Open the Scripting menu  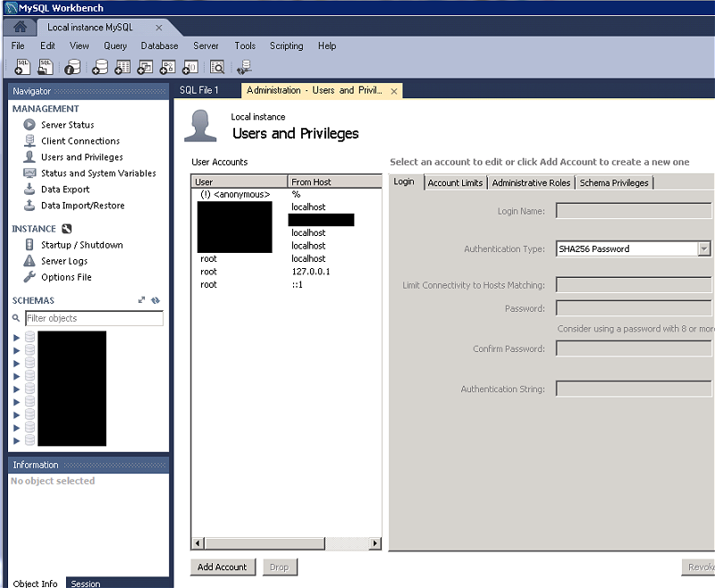coord(286,46)
